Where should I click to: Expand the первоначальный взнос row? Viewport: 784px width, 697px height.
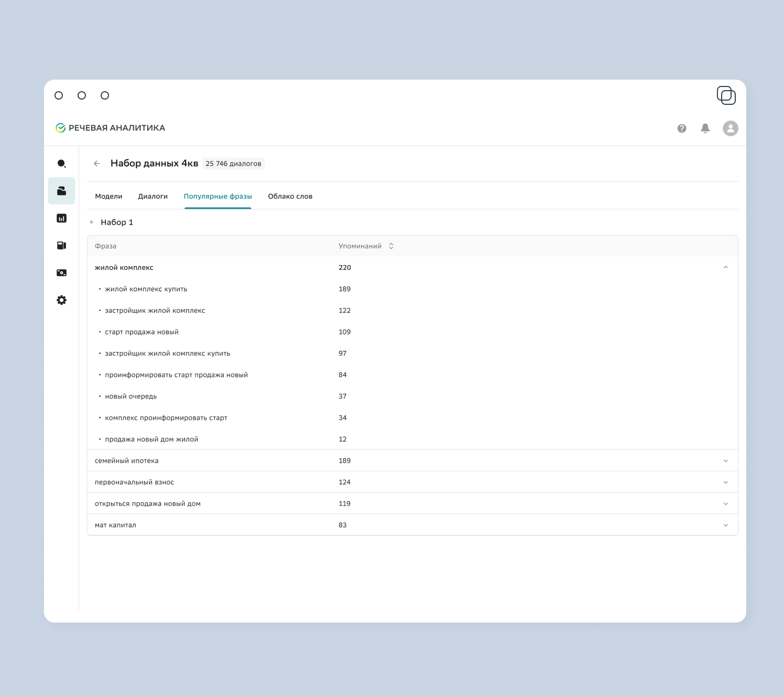(x=726, y=482)
